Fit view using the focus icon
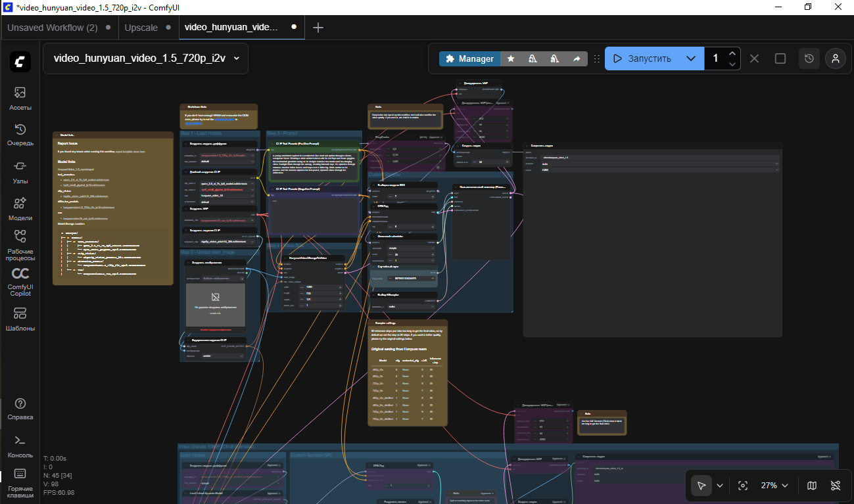 point(743,486)
